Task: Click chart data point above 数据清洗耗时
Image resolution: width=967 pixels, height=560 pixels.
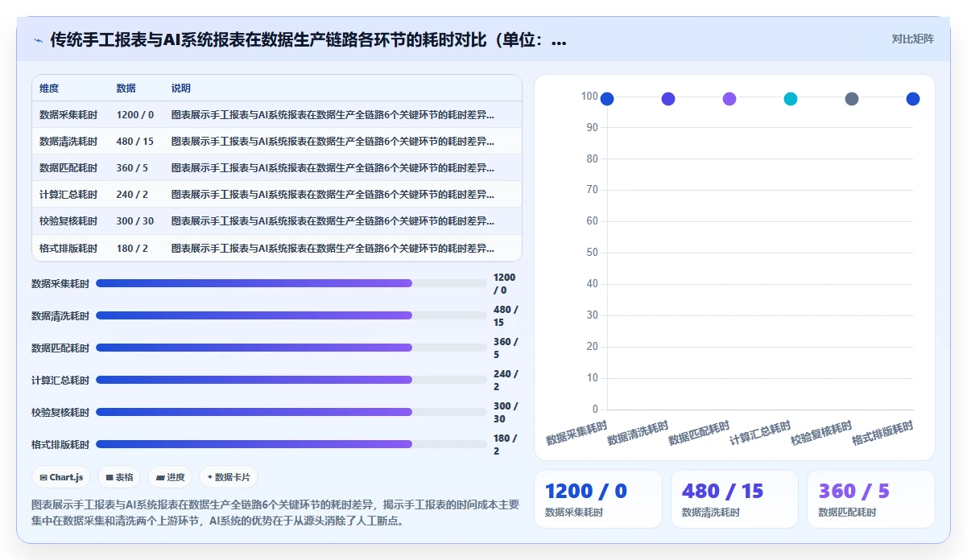Action: coord(668,99)
